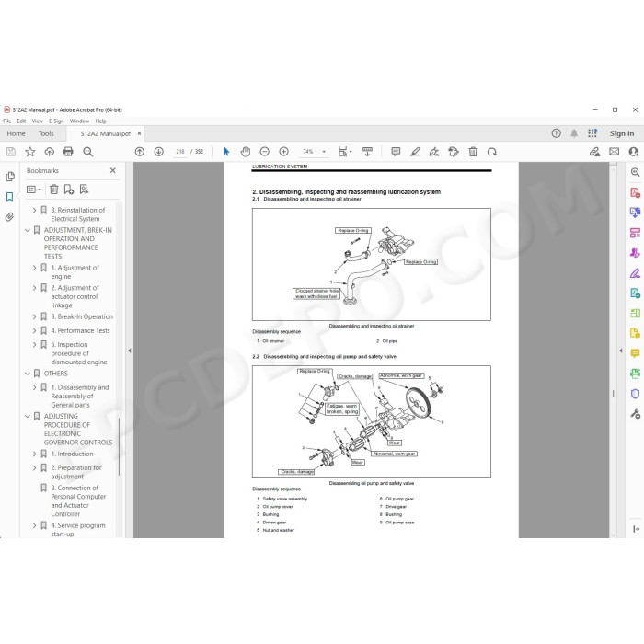Open the View menu
644x644 pixels.
38,121
